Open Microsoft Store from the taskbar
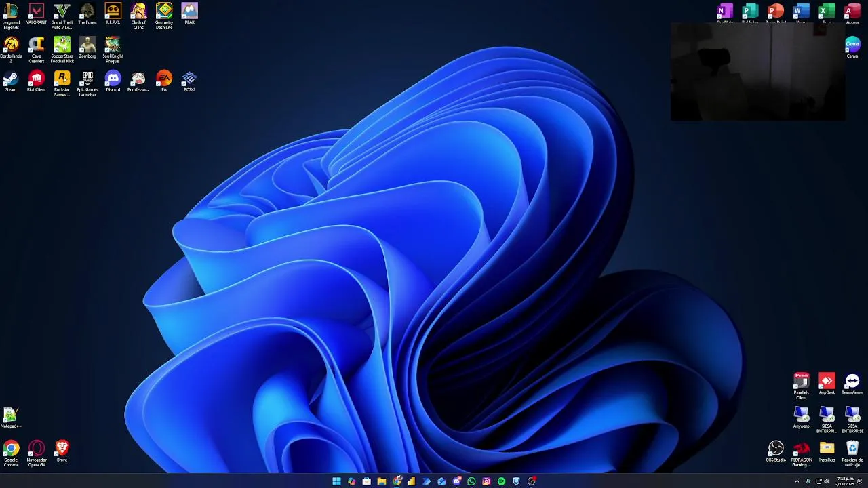The image size is (868, 488). point(366,481)
